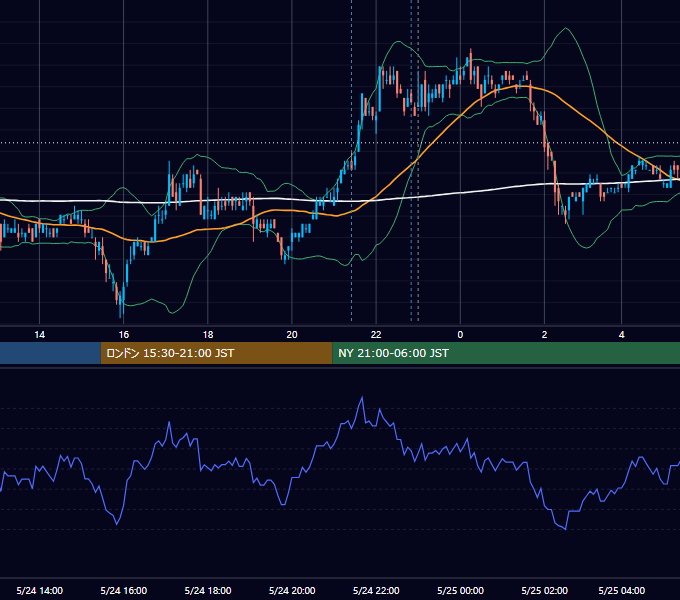Screen dimensions: 680x600
Task: Click the 16 hour label on the price chart axis
Action: click(124, 335)
